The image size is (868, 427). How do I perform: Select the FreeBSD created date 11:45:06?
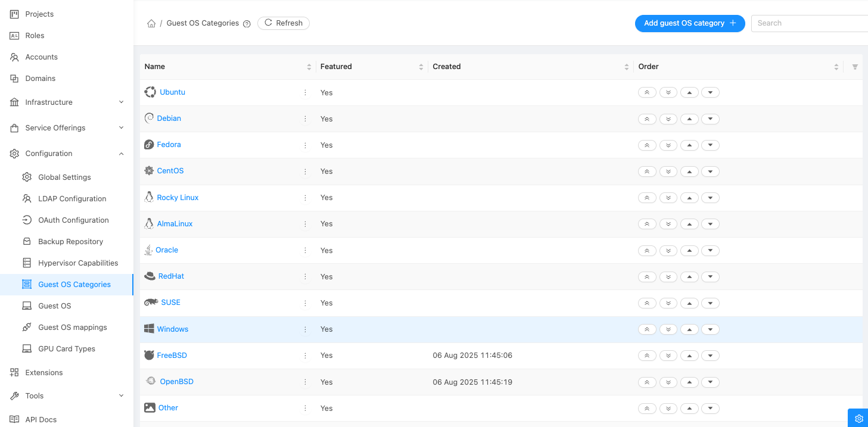coord(472,356)
